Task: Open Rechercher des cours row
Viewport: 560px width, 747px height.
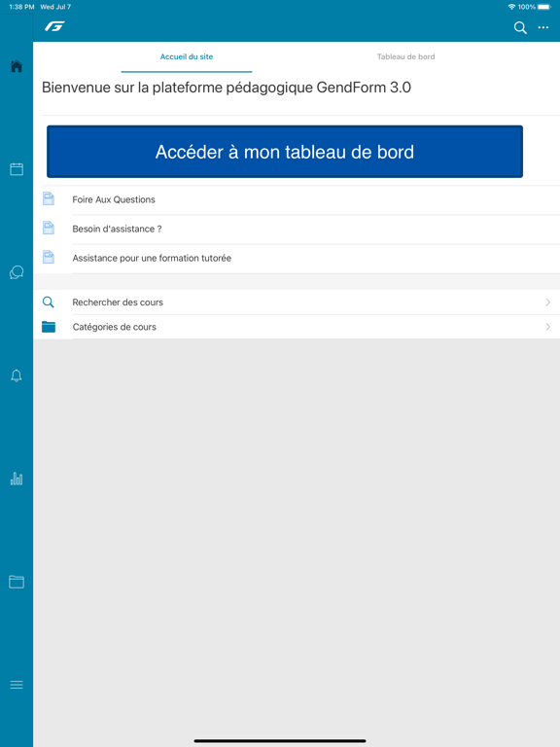Action: pos(297,302)
